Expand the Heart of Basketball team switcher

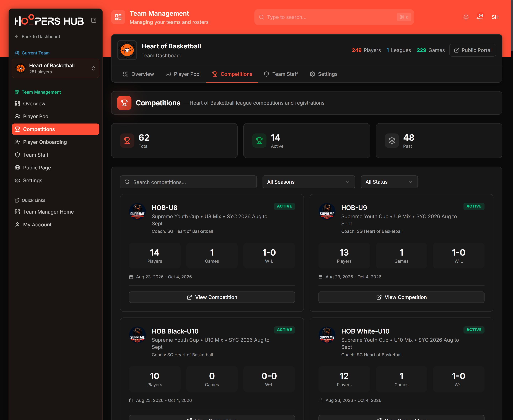tap(55, 69)
